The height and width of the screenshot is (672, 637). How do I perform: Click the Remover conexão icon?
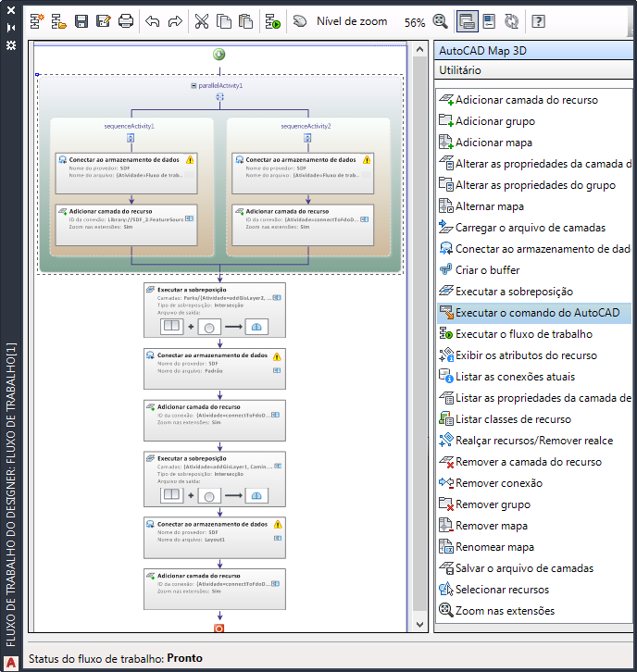pos(446,483)
